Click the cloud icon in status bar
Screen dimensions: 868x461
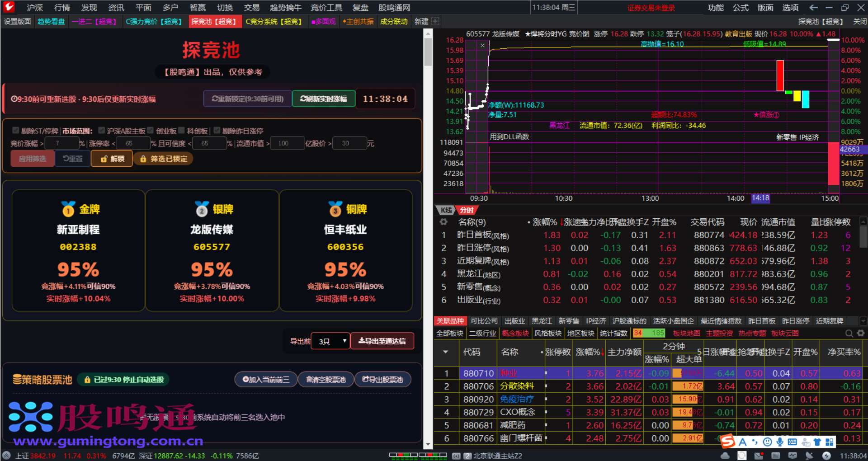point(725,456)
